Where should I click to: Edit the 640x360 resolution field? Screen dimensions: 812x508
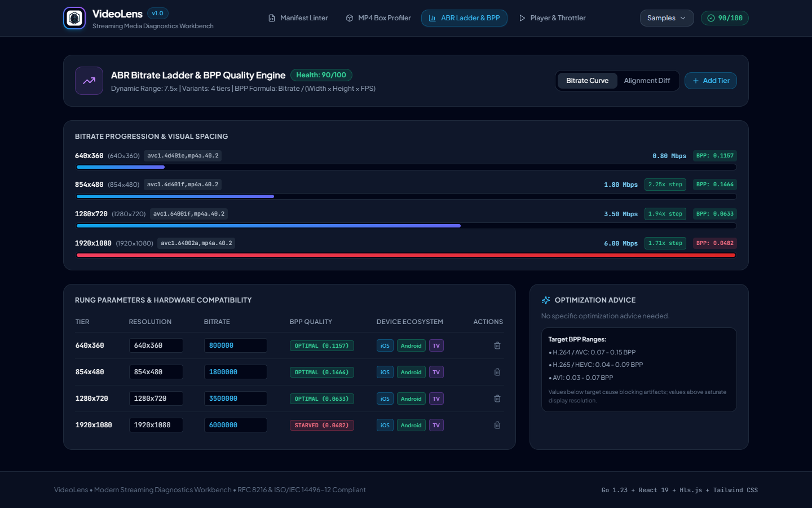(x=156, y=345)
